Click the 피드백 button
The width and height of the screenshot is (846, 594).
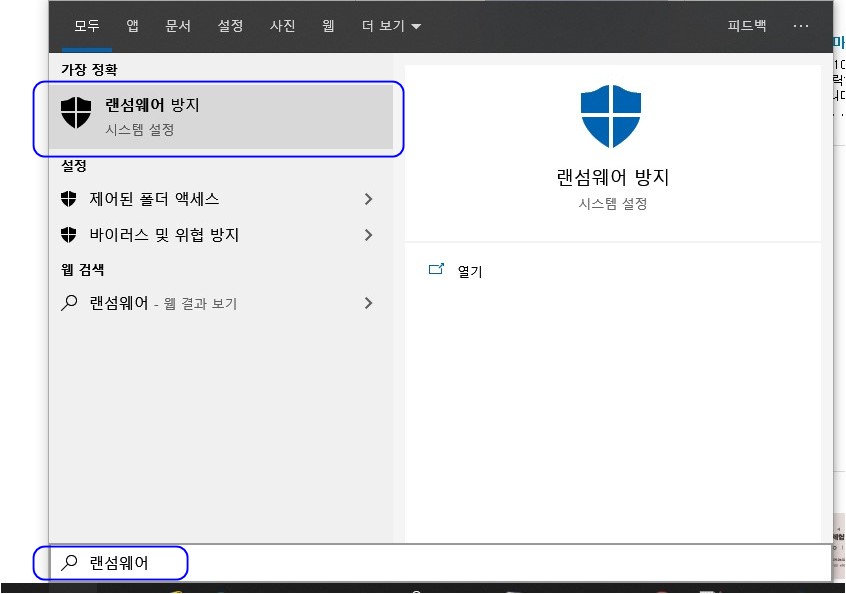(x=747, y=25)
